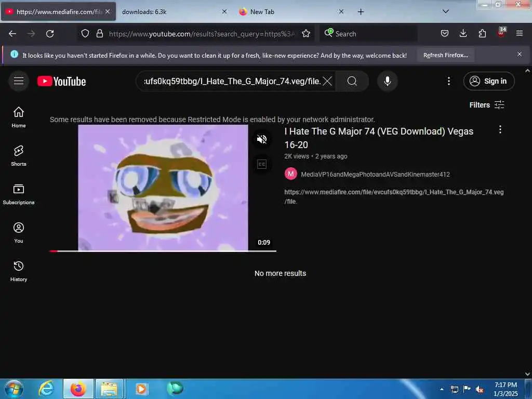Image resolution: width=532 pixels, height=399 pixels.
Task: Reload the page with the refresh icon
Action: tap(50, 34)
